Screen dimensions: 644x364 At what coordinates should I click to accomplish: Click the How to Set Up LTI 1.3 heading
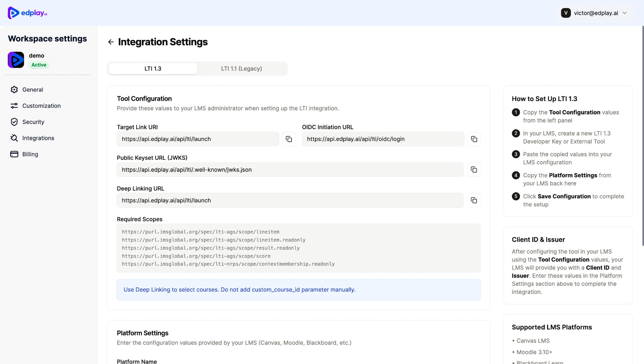coord(544,99)
